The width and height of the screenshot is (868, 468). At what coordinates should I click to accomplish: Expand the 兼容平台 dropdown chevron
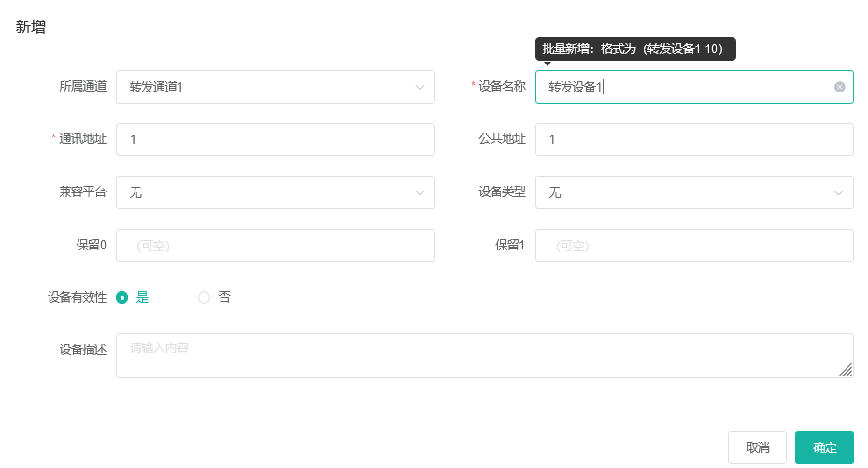(420, 193)
